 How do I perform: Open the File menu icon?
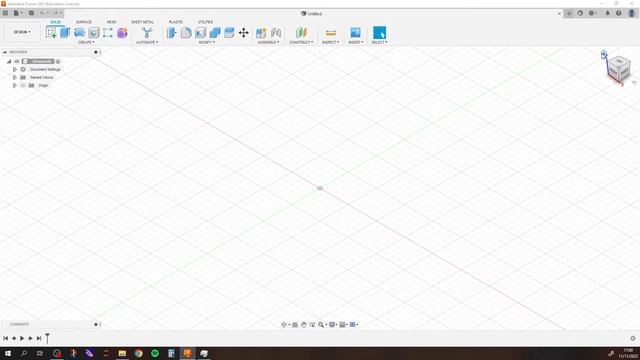click(x=17, y=13)
